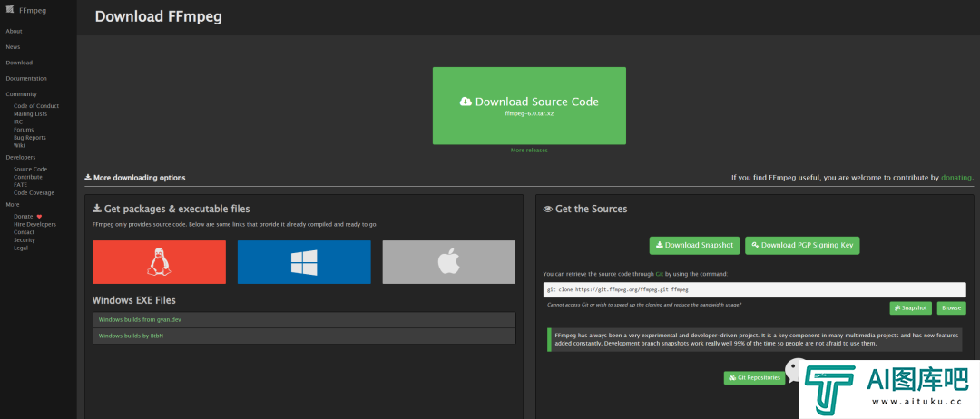Screen dimensions: 980x419
Task: Open Windows builds by BtbN
Action: [131, 336]
